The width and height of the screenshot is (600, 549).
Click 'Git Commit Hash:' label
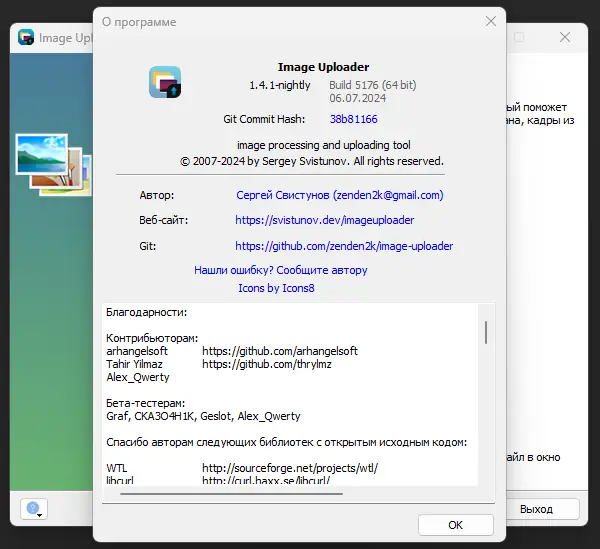(x=264, y=119)
